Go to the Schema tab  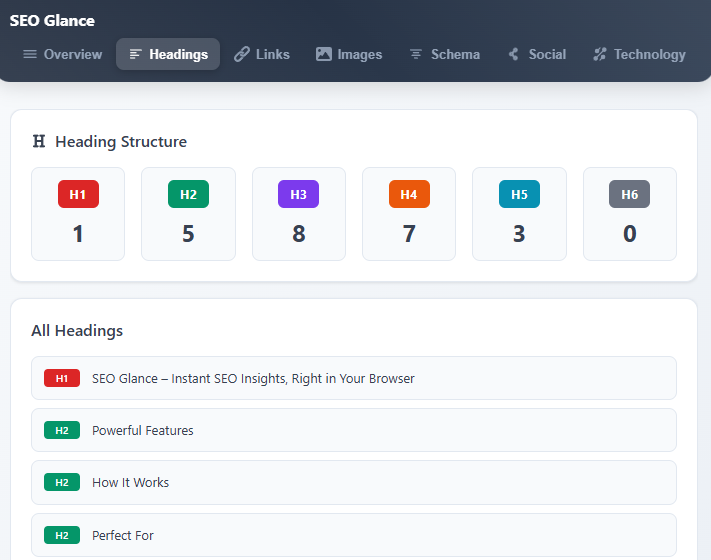click(444, 54)
